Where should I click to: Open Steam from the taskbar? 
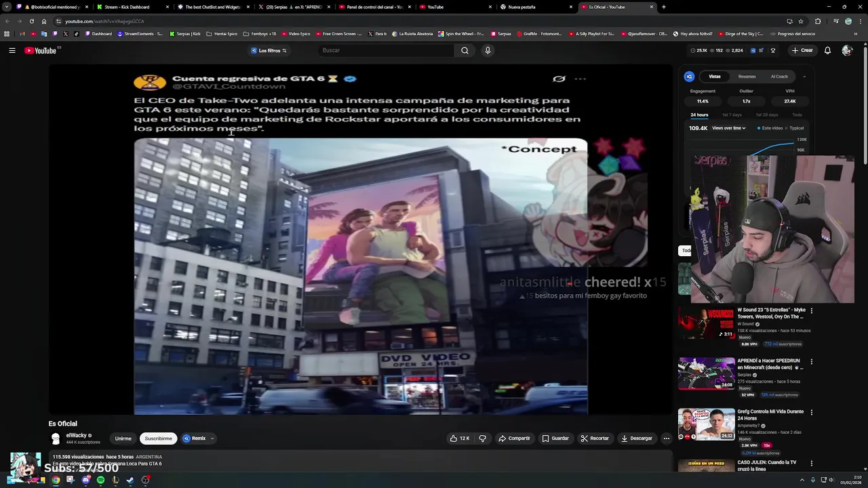pyautogui.click(x=130, y=480)
